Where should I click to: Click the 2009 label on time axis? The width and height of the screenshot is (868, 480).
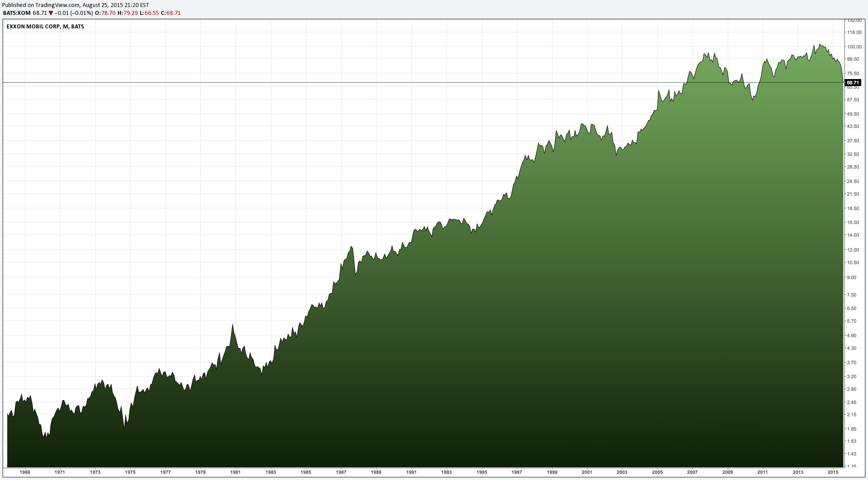(728, 472)
